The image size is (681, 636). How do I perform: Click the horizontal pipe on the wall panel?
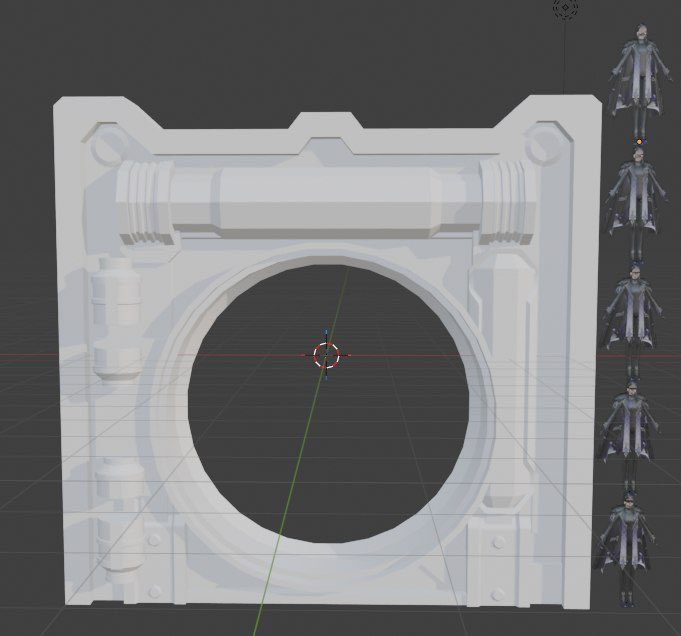pyautogui.click(x=326, y=201)
